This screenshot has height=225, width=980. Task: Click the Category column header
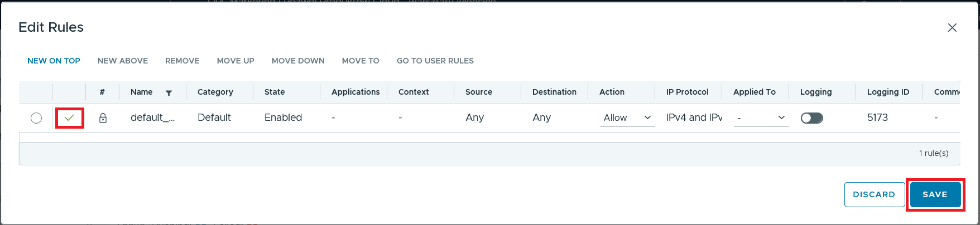click(215, 92)
